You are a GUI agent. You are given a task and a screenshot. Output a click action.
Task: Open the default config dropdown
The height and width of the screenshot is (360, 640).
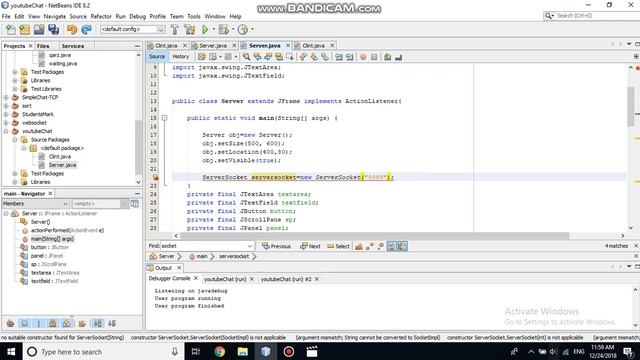click(x=133, y=29)
